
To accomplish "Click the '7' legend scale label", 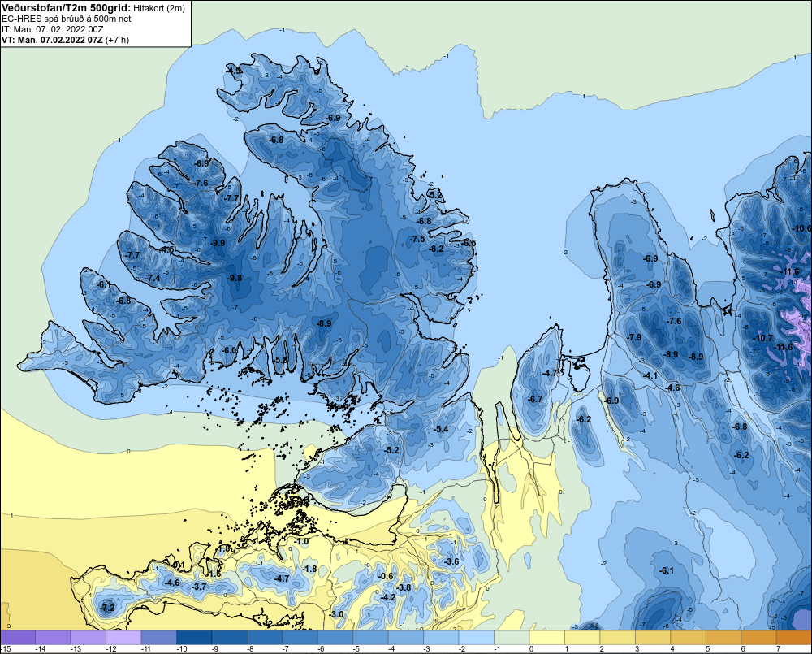I will pos(778,649).
